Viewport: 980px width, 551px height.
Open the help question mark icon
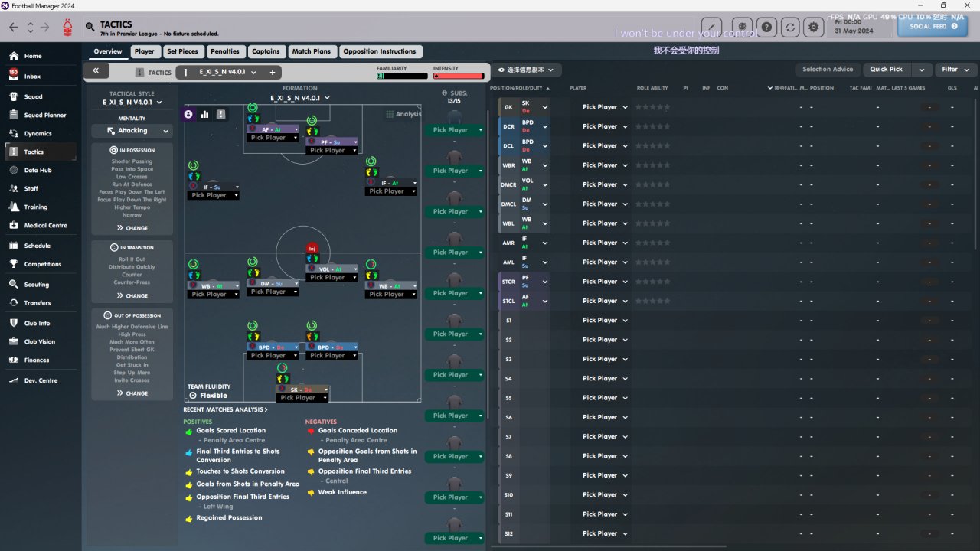pyautogui.click(x=767, y=27)
